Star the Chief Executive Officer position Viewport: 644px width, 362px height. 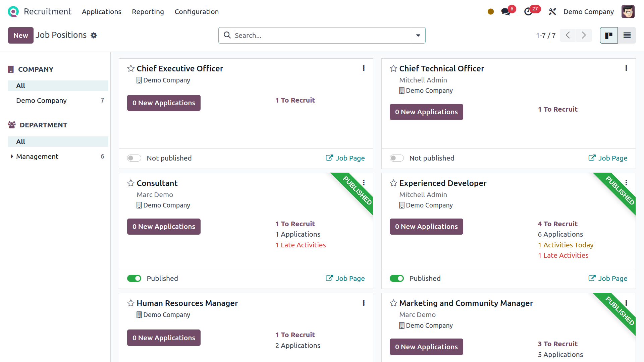131,69
